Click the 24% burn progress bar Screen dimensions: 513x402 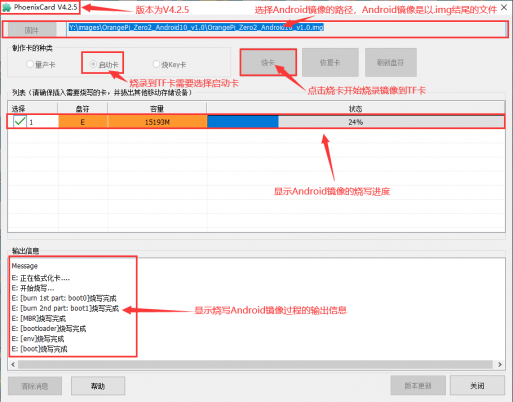[355, 122]
